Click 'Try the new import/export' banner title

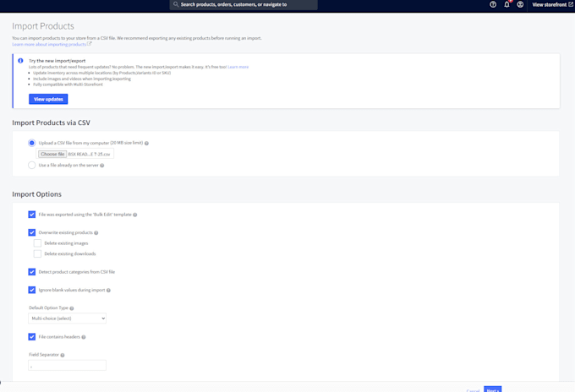57,61
